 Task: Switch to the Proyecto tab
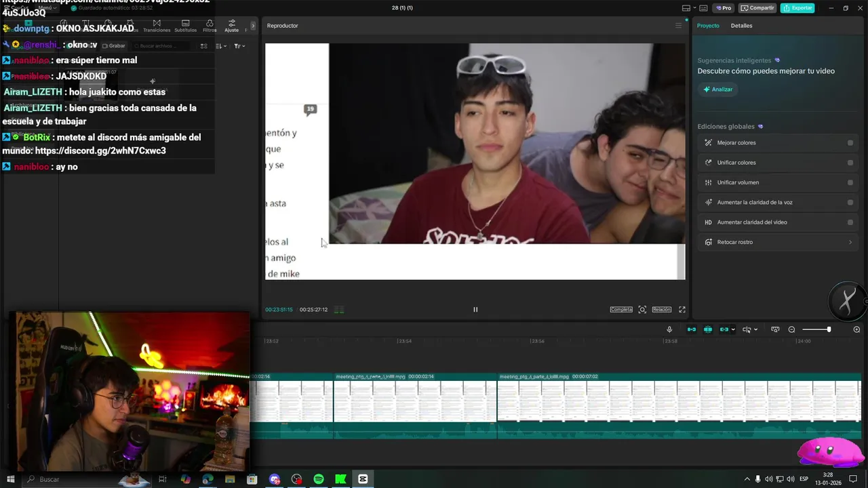(x=708, y=26)
